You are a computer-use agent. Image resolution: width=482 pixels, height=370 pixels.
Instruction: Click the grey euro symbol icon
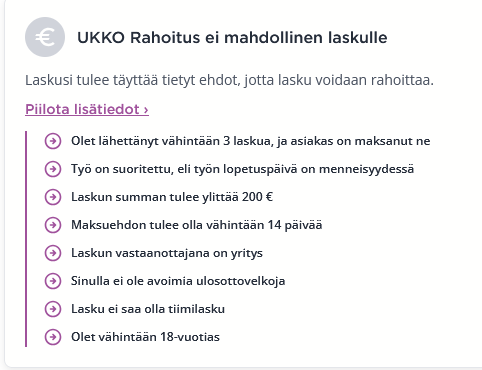pos(45,37)
